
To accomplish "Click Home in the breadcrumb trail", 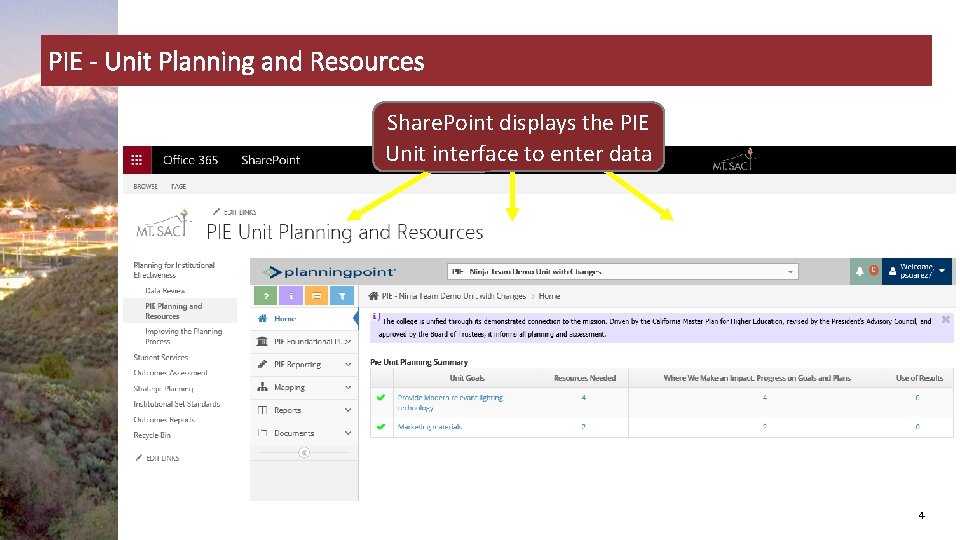I will (x=549, y=296).
